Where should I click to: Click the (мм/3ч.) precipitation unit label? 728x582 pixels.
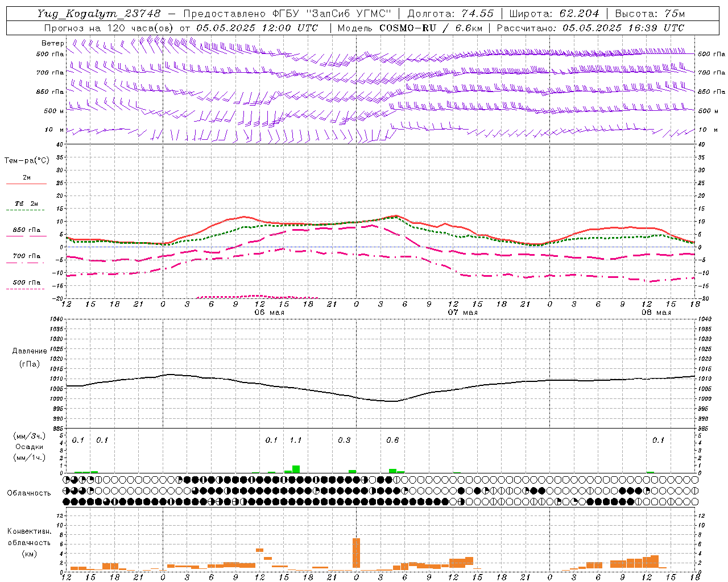(x=30, y=436)
